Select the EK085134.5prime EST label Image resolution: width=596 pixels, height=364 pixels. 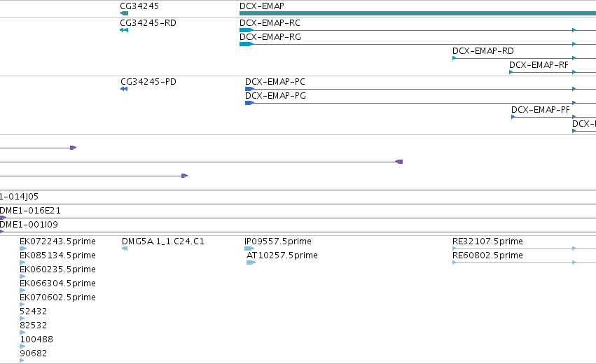point(57,255)
